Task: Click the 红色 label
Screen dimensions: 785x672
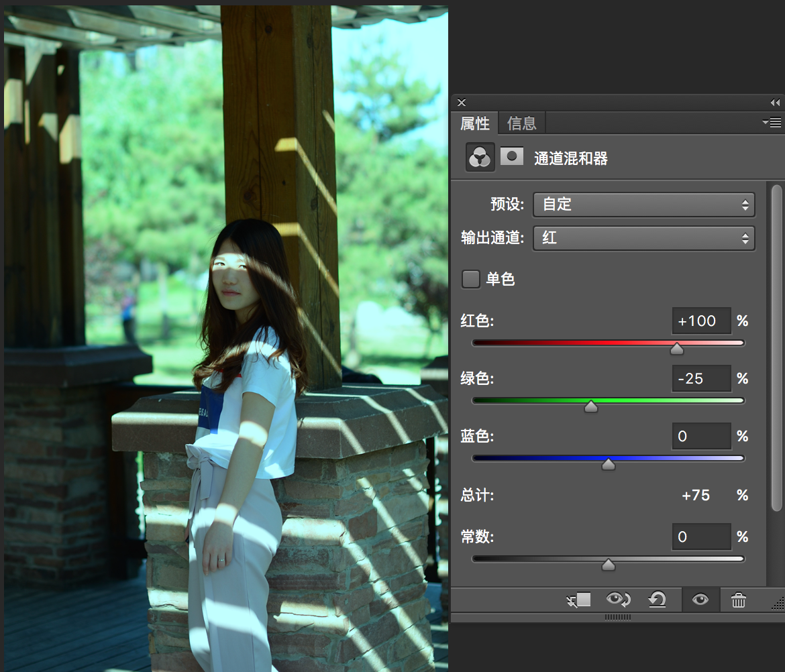Action: [x=477, y=321]
